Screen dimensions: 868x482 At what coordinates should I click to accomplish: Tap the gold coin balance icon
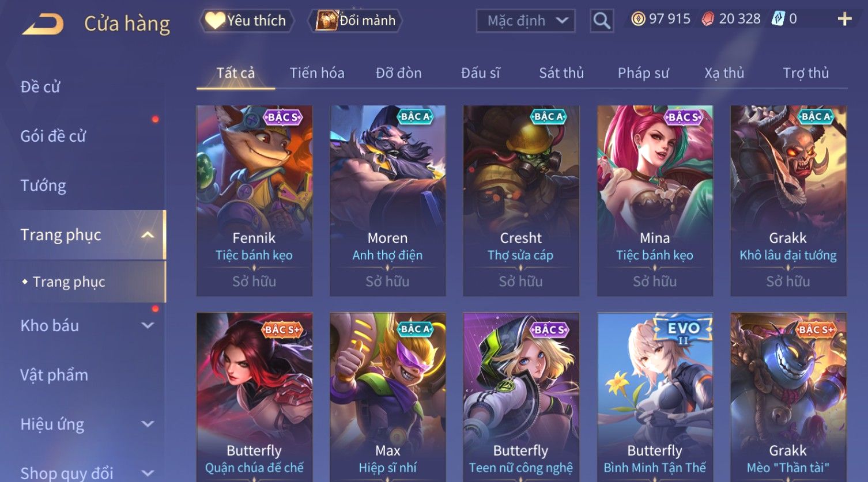[x=638, y=19]
